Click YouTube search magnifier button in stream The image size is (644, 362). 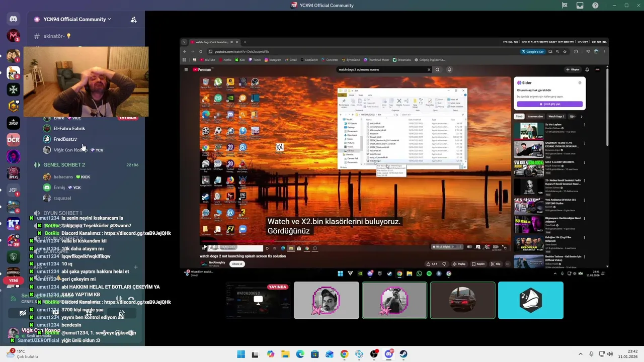click(437, 70)
